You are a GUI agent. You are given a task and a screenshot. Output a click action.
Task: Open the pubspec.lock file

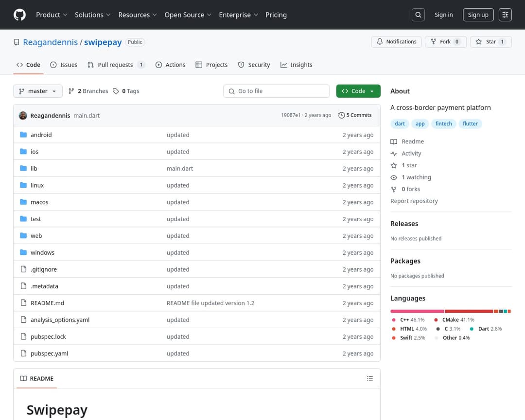[48, 336]
